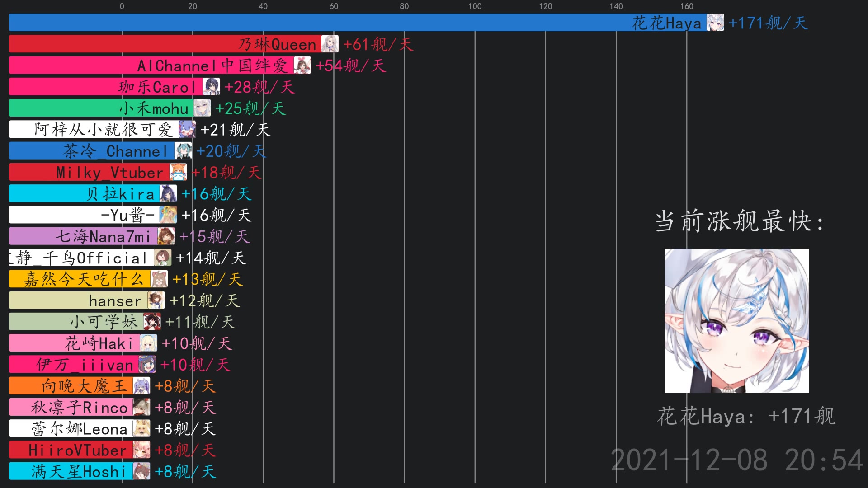Select the 乃琳Queen bar label
This screenshot has height=488, width=868.
point(278,44)
